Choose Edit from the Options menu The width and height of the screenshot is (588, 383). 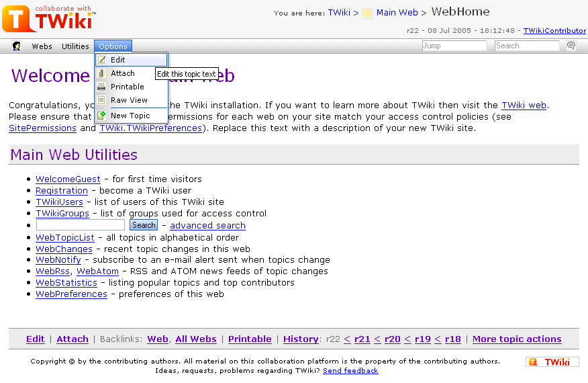(x=118, y=60)
